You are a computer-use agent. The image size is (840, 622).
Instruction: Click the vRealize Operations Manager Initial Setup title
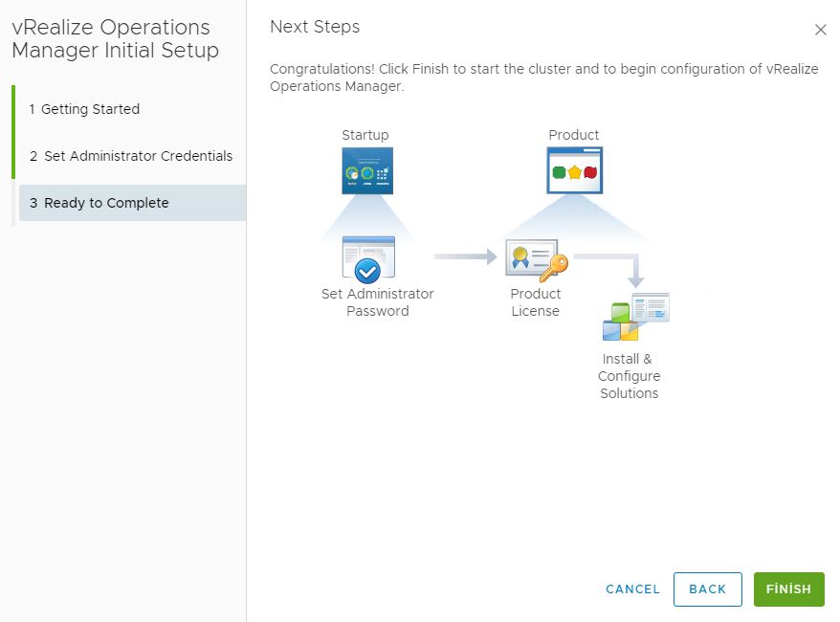pos(115,38)
